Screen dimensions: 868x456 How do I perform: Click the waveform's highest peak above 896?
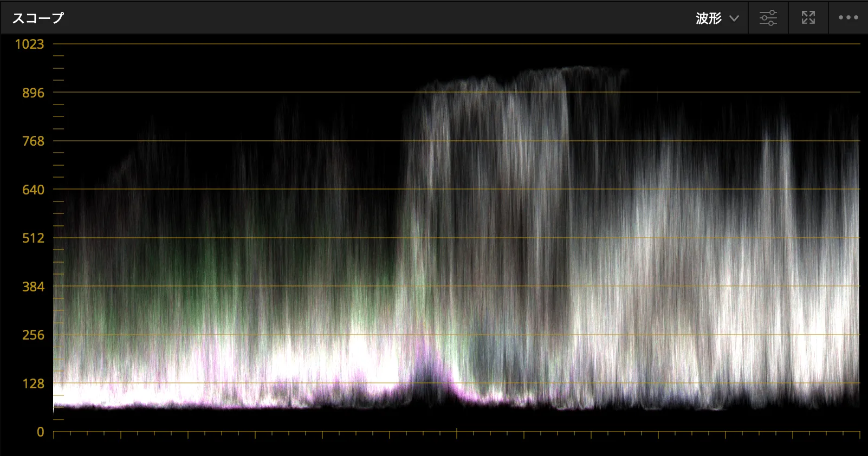(580, 69)
